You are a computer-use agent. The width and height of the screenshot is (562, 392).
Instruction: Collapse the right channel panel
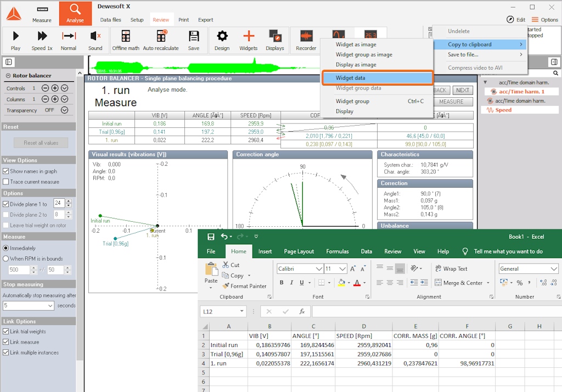point(554,62)
